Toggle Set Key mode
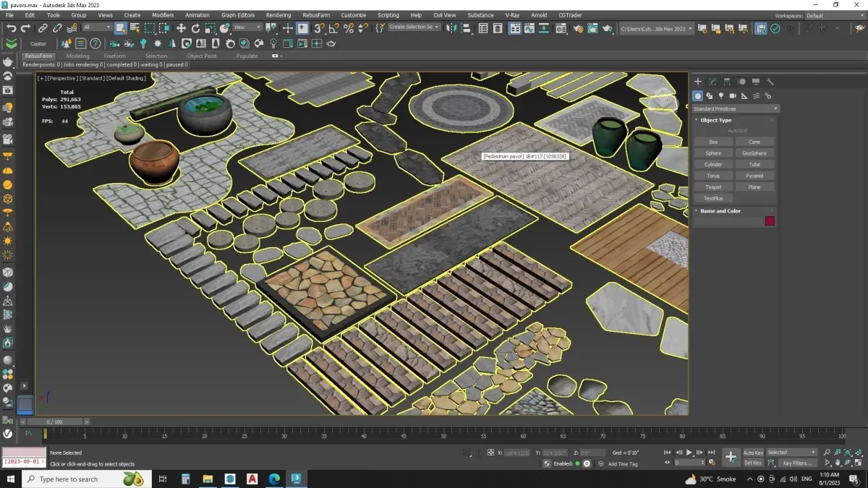 tap(753, 463)
